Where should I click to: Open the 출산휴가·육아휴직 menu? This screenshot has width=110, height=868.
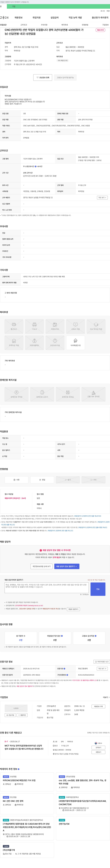click(x=100, y=17)
